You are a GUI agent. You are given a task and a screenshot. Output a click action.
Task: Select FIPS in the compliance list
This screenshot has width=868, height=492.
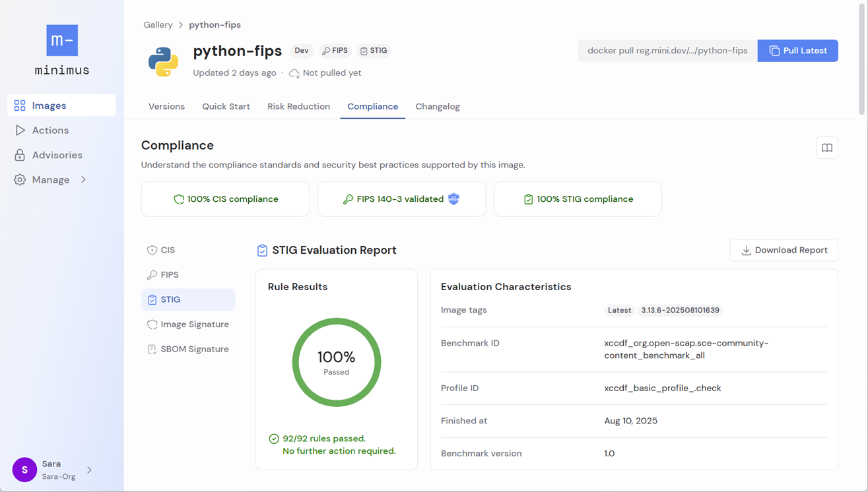(188, 275)
